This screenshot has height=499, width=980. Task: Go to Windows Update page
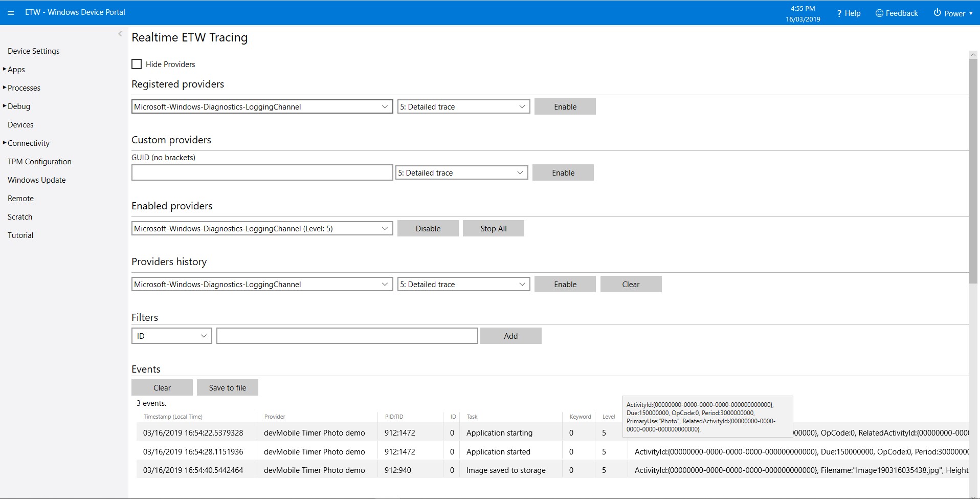click(x=36, y=180)
